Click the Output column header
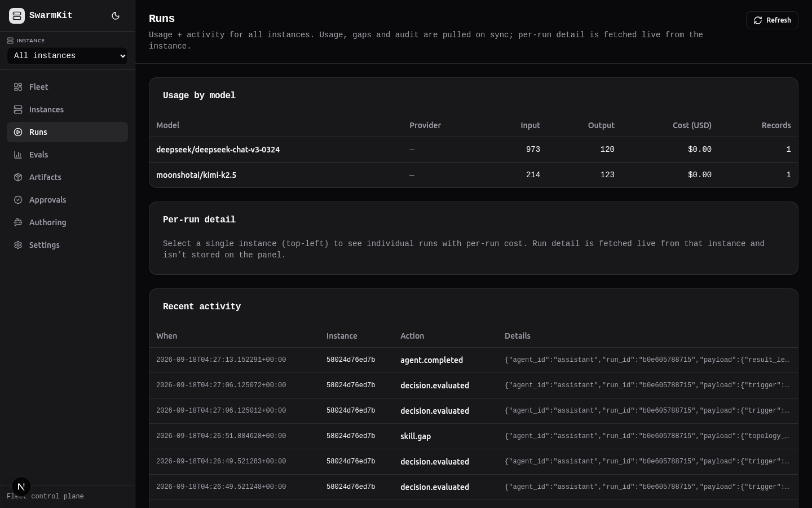Viewport: 812px width, 508px height. 601,125
